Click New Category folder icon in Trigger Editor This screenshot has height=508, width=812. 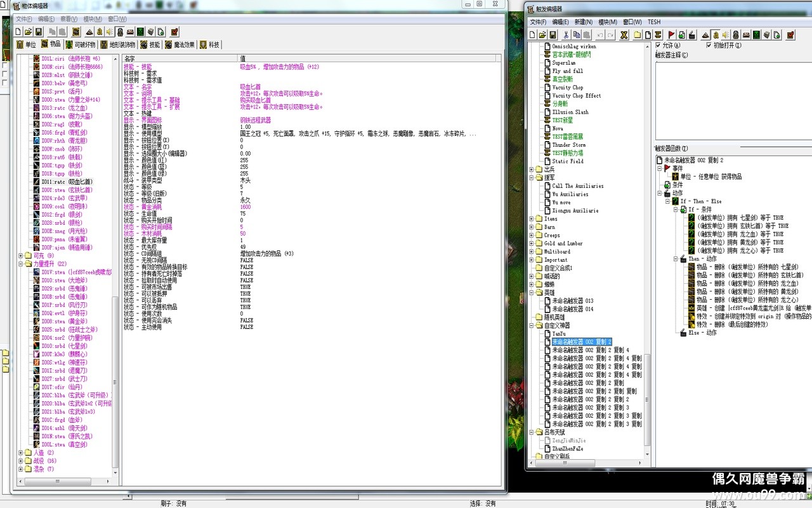(638, 34)
